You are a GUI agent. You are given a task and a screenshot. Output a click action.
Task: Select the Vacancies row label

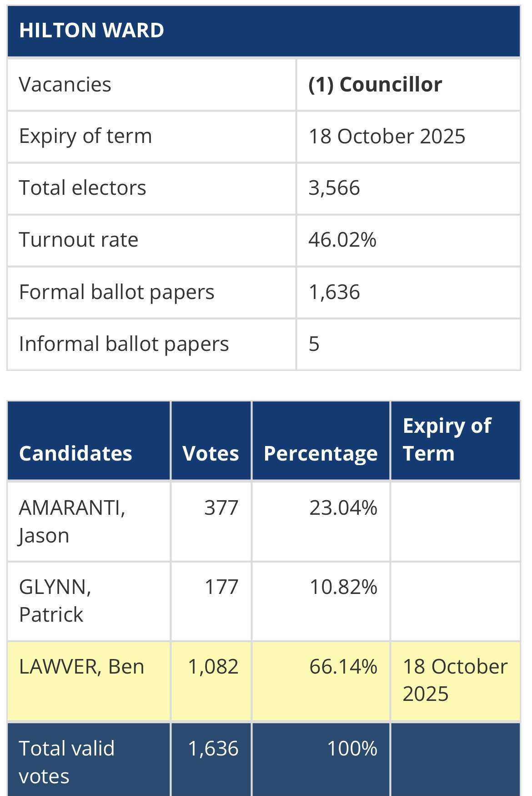(x=65, y=85)
